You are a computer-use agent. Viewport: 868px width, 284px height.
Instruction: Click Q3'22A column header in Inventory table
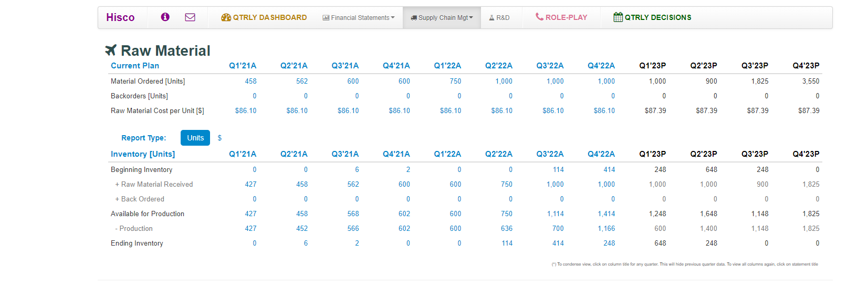pos(550,154)
